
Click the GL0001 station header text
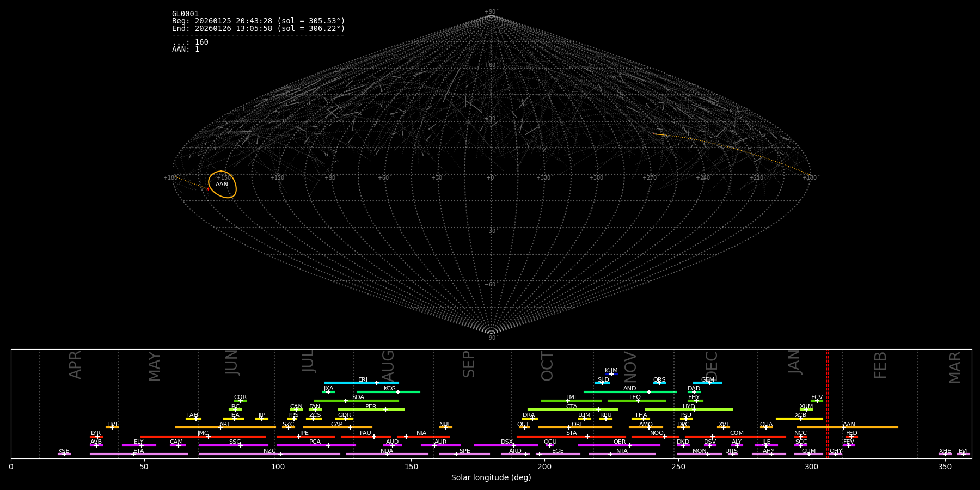(x=186, y=14)
